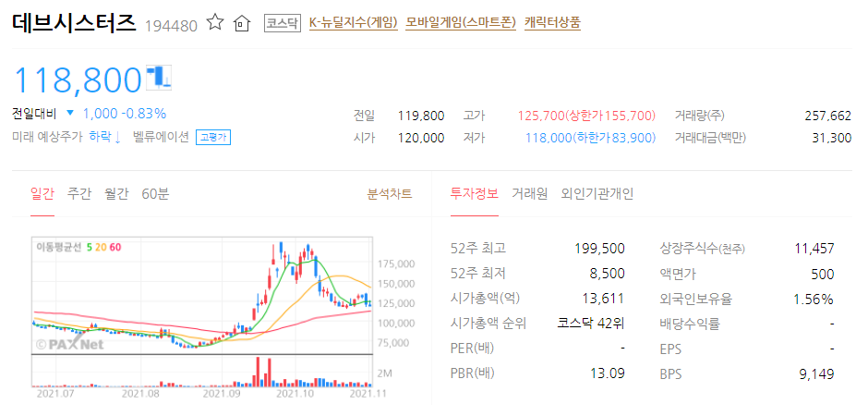Switch chart to 주간 tab

click(x=79, y=194)
